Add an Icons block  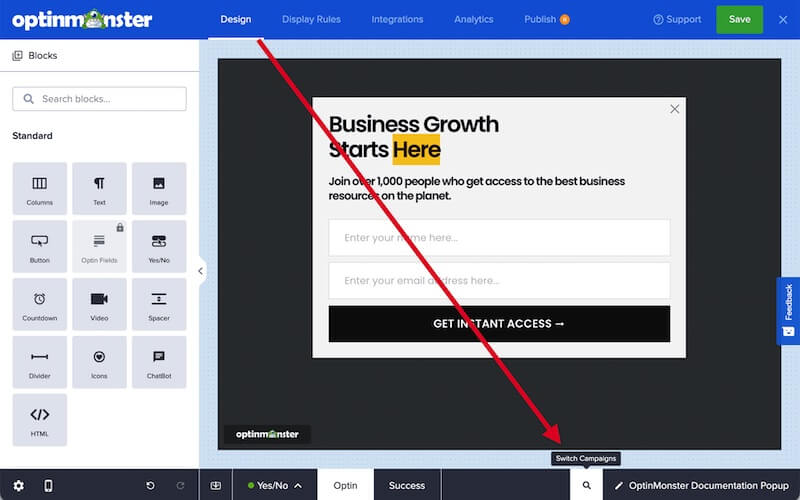[x=99, y=362]
